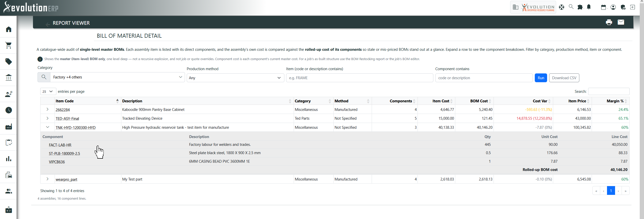Sort by Method column header

click(x=352, y=101)
